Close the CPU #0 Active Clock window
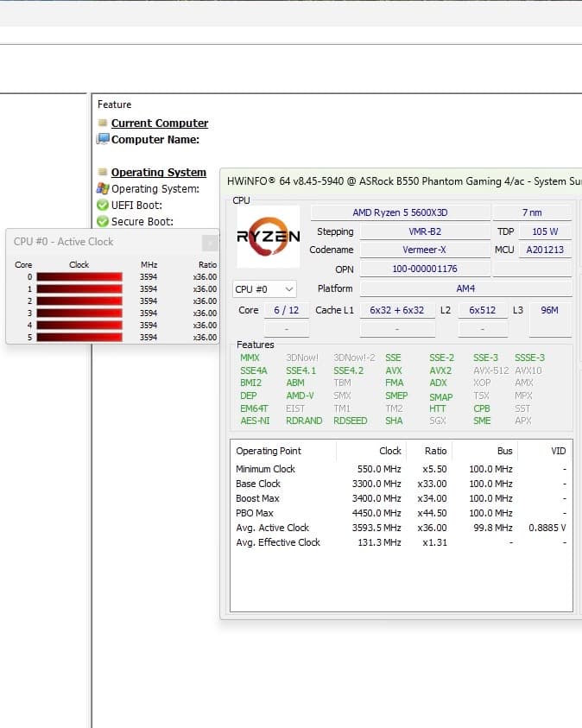This screenshot has width=582, height=728. pyautogui.click(x=210, y=243)
